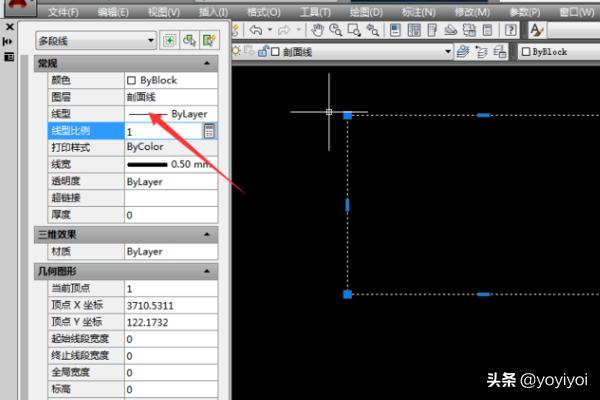Image resolution: width=600 pixels, height=400 pixels.
Task: Toggle the layer lock padlock icon
Action: (262, 51)
